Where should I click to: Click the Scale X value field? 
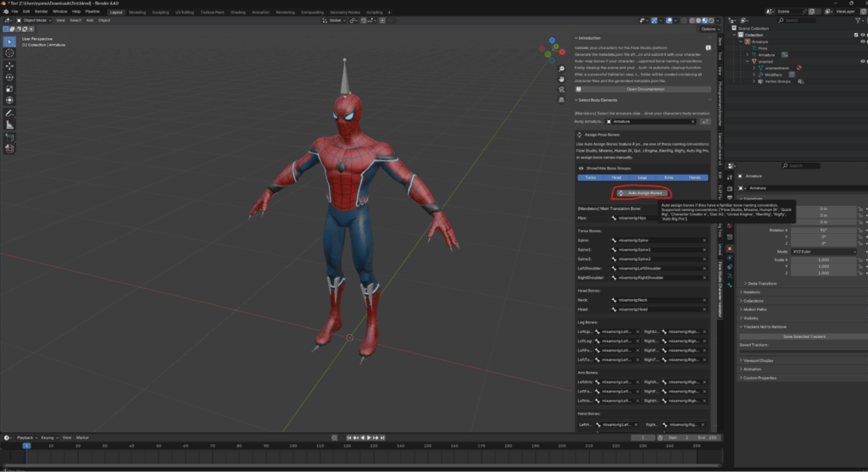(x=824, y=259)
